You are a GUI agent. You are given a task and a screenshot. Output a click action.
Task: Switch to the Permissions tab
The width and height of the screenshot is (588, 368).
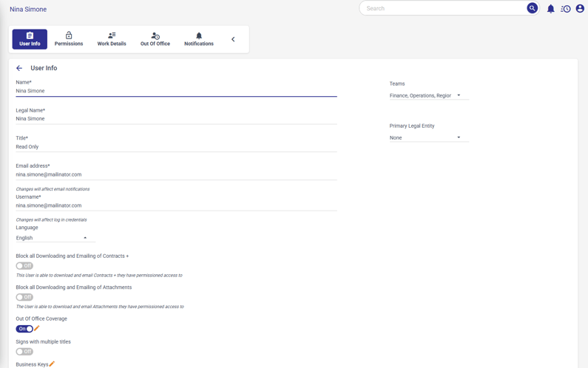coord(69,39)
